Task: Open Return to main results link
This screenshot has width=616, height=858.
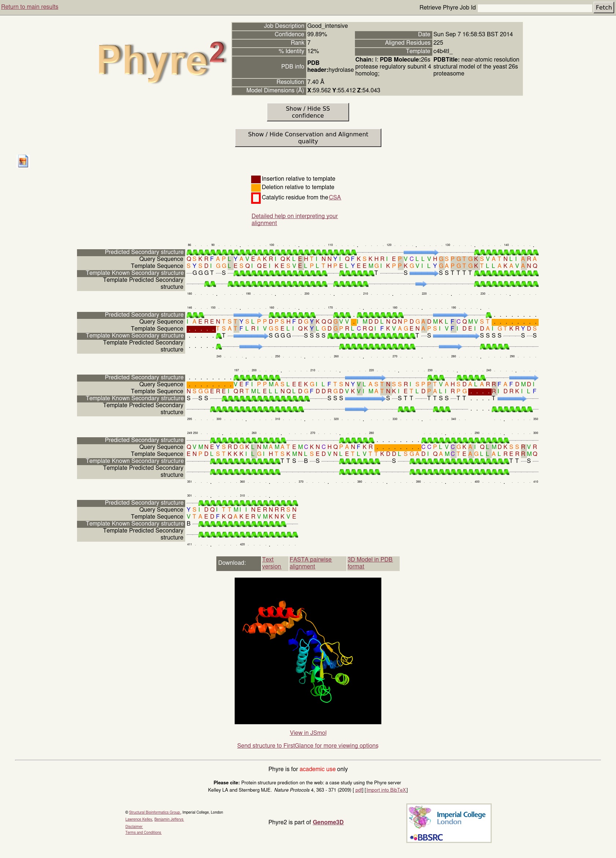Action: [x=30, y=7]
